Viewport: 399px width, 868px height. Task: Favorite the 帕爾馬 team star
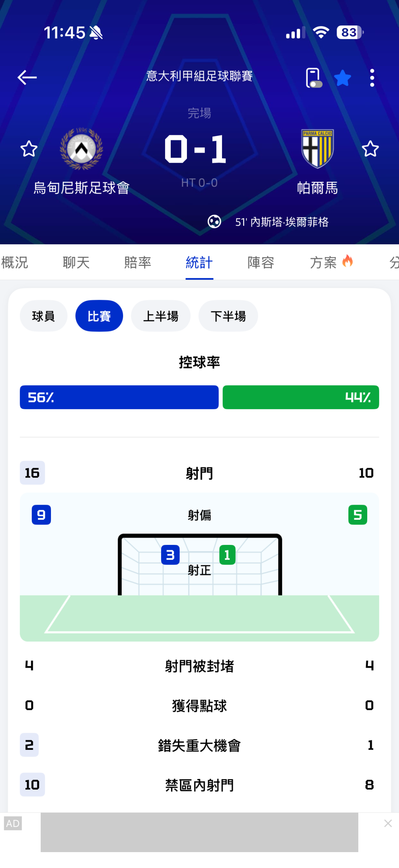[x=370, y=149]
